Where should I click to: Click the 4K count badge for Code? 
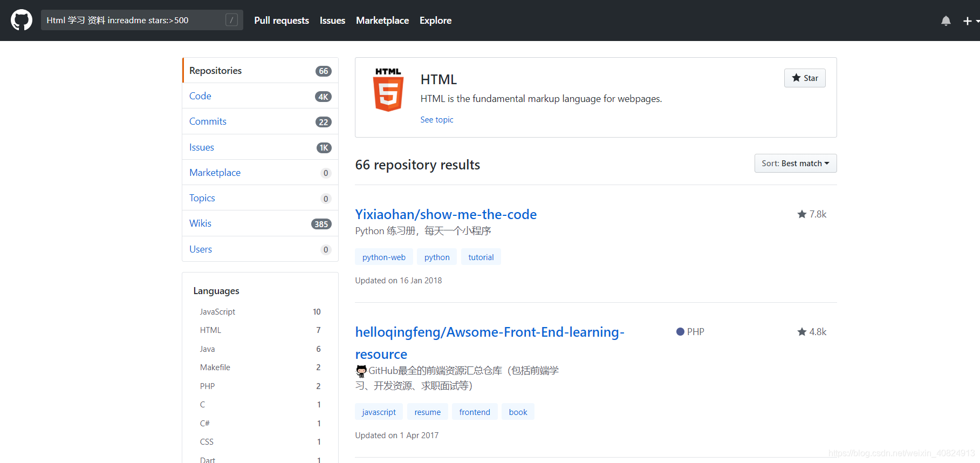(323, 97)
